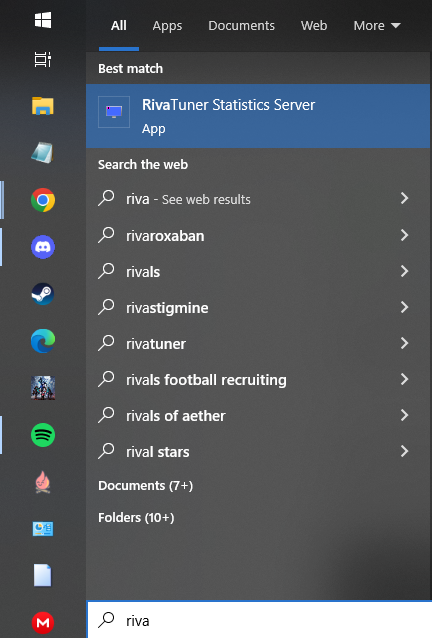
Task: Click the search input field containing riva
Action: [x=260, y=620]
